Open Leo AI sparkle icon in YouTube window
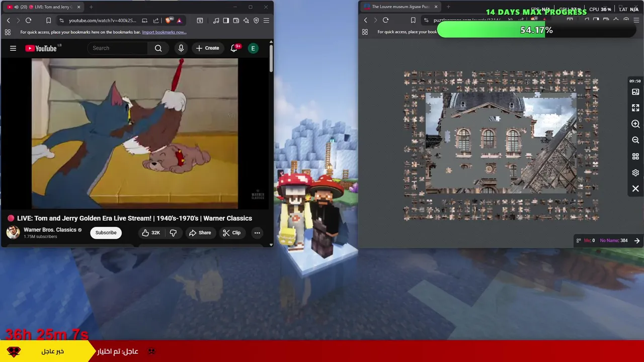The height and width of the screenshot is (362, 644). click(246, 20)
